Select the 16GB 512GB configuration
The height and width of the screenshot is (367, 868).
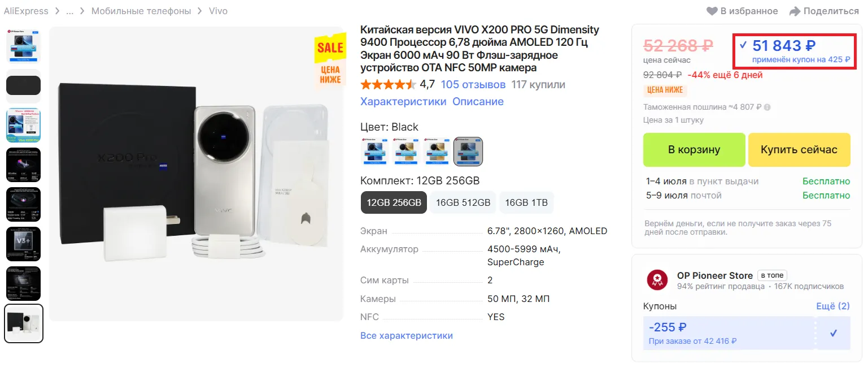(x=464, y=203)
